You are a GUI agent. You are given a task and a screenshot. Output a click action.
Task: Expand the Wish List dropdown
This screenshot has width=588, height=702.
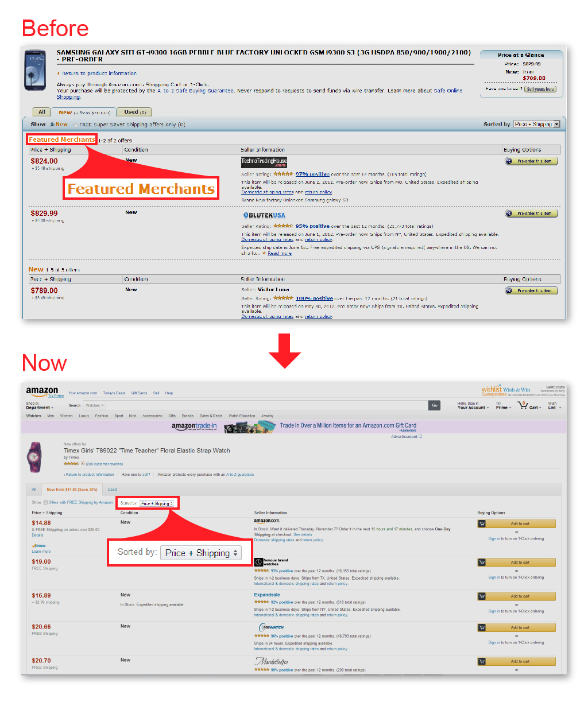tap(554, 406)
